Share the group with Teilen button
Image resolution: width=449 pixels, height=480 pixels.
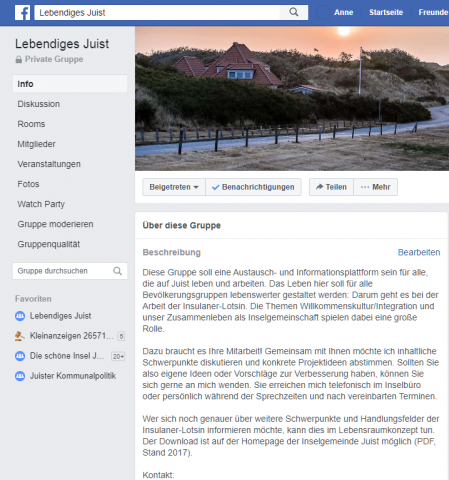(331, 187)
